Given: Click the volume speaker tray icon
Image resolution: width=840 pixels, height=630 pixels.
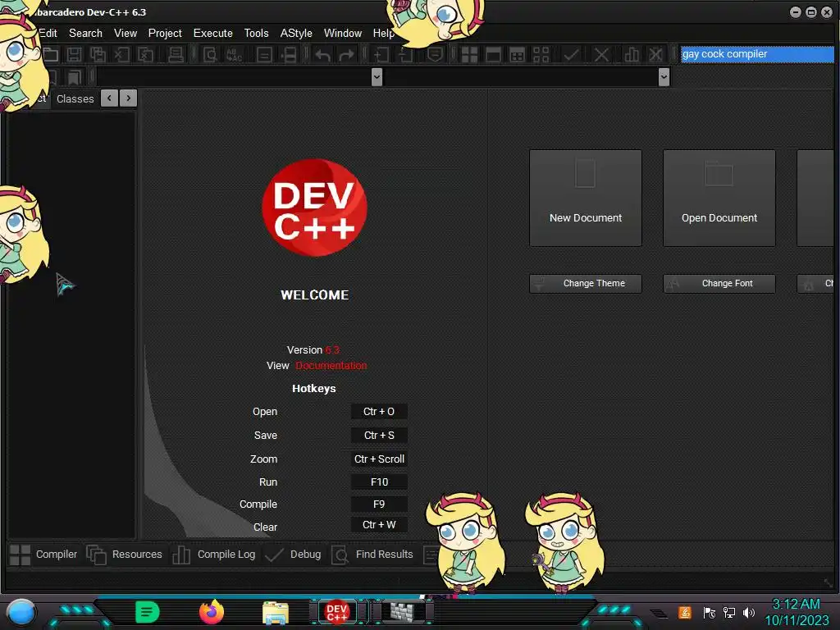Looking at the screenshot, I should click(x=749, y=612).
